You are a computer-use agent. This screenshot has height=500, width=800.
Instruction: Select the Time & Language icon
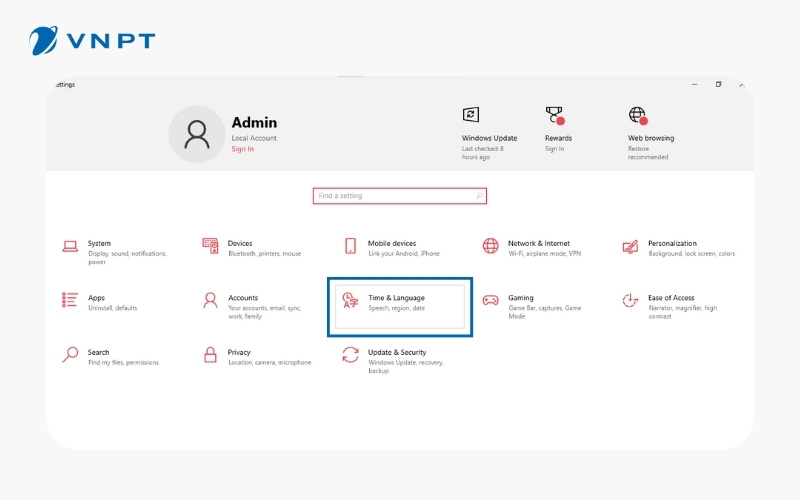point(350,300)
